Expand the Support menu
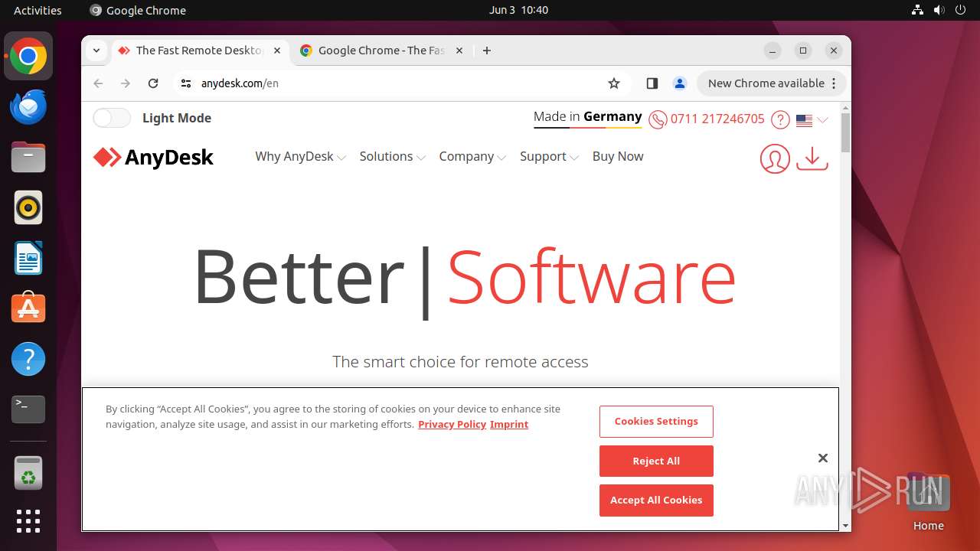Image resolution: width=980 pixels, height=551 pixels. (549, 156)
